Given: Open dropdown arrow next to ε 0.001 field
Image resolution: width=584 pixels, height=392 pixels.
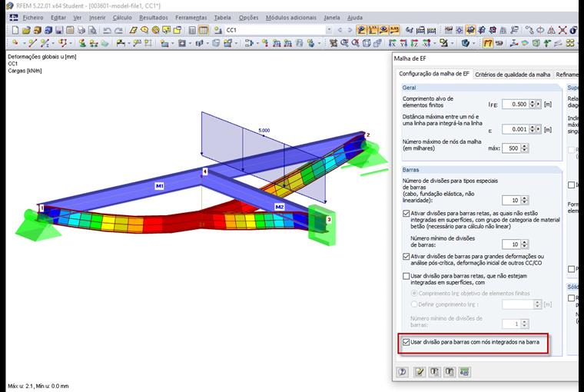Looking at the screenshot, I should [538, 129].
